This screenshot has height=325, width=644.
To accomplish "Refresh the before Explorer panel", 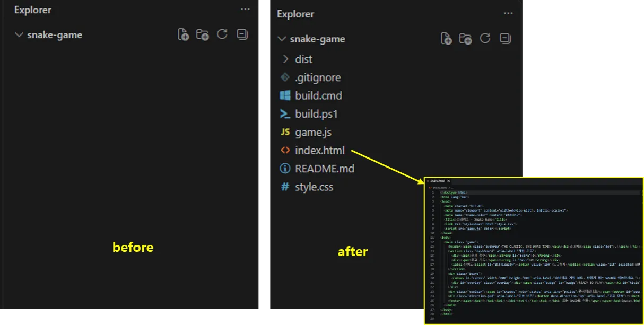I will coord(222,34).
